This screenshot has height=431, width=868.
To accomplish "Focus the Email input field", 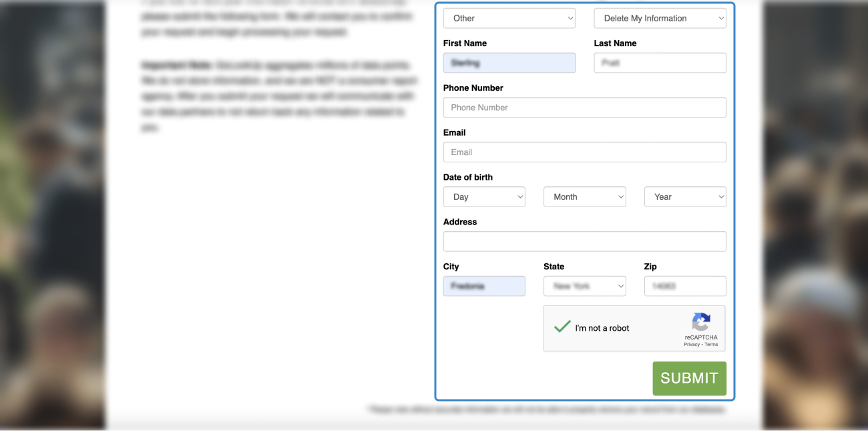I will (x=584, y=152).
